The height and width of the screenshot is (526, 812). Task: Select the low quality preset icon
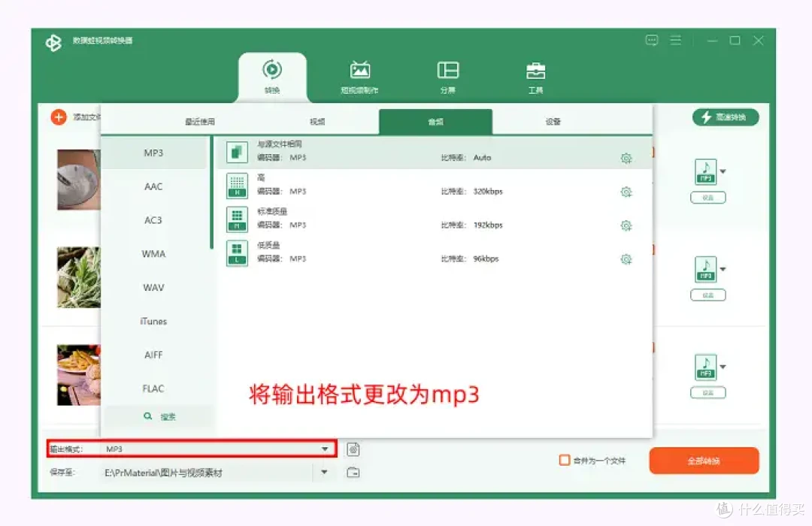[x=237, y=253]
